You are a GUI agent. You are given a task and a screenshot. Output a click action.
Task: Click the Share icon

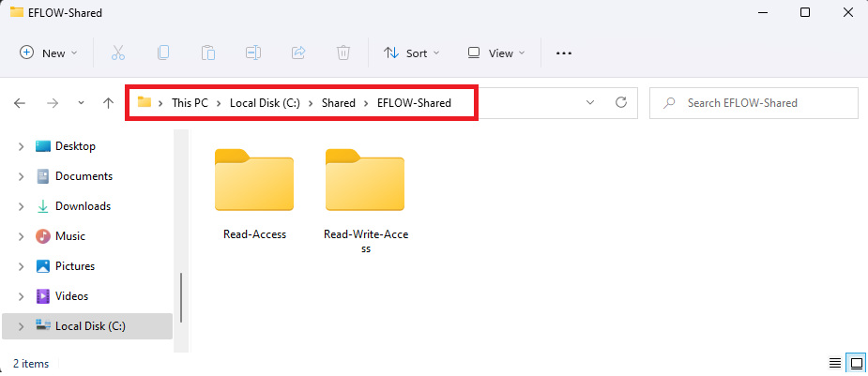click(298, 53)
